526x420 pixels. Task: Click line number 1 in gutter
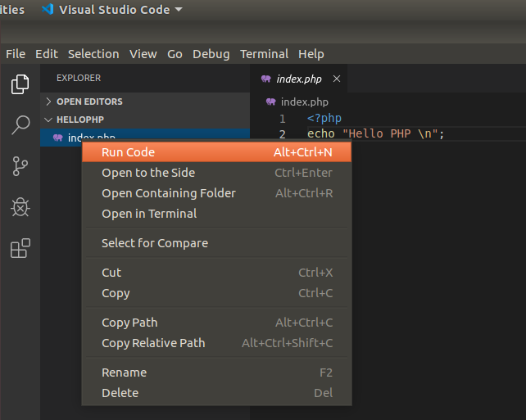282,119
